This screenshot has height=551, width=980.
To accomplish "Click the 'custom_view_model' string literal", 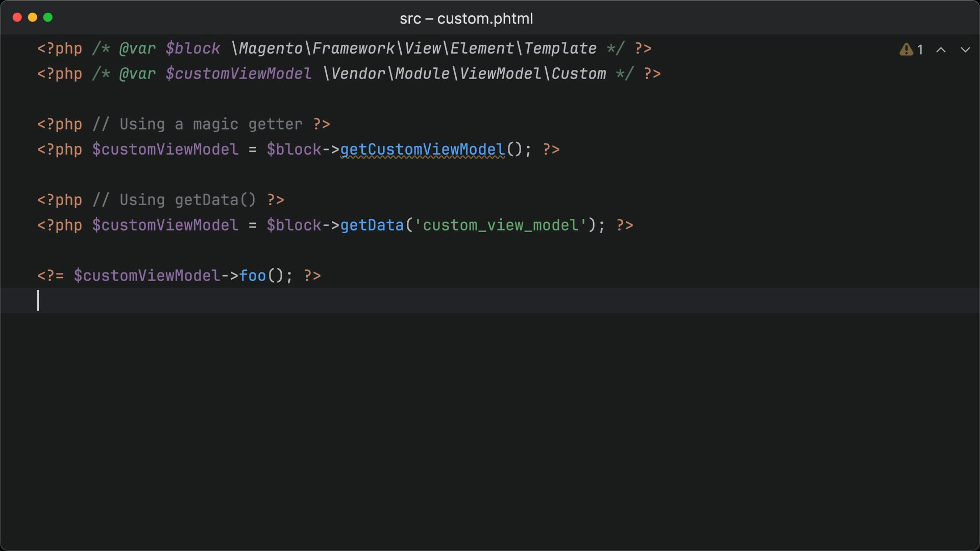I will pyautogui.click(x=501, y=225).
